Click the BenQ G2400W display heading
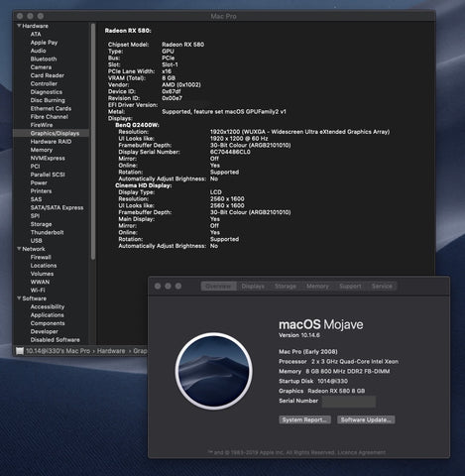 click(137, 125)
